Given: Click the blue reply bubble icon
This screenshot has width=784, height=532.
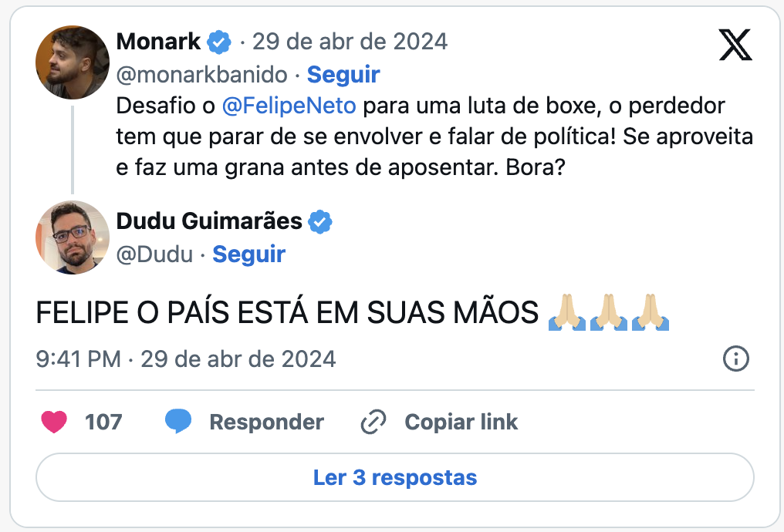Looking at the screenshot, I should [x=178, y=422].
